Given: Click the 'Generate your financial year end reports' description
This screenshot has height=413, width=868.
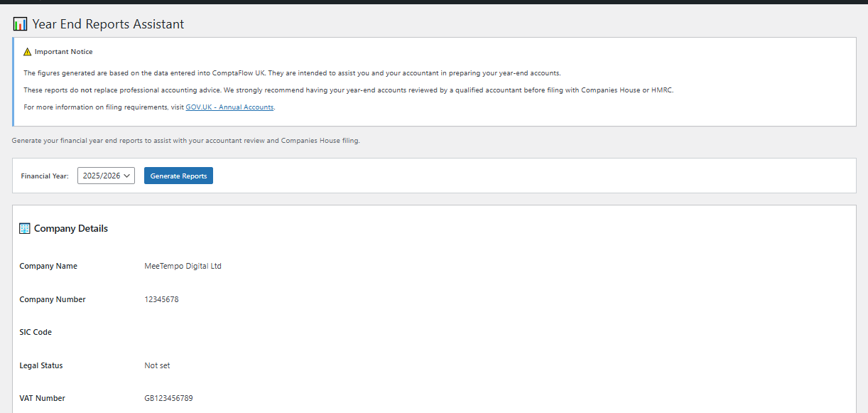Looking at the screenshot, I should (186, 141).
